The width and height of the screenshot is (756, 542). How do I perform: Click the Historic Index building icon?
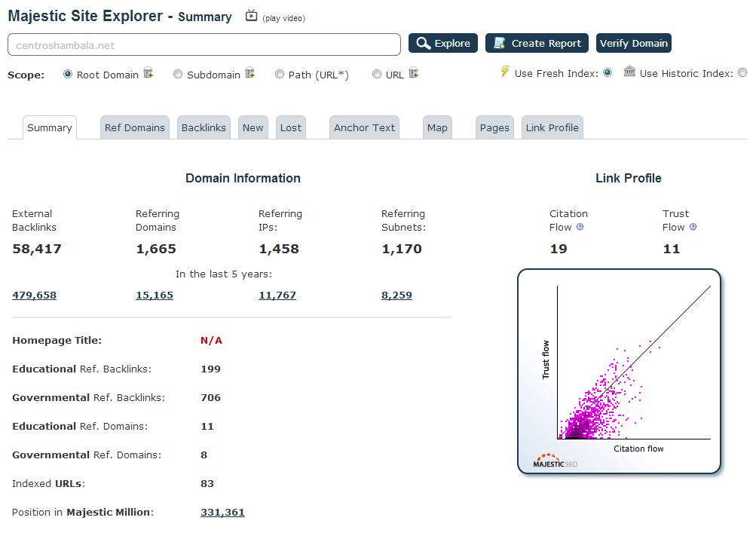click(629, 72)
